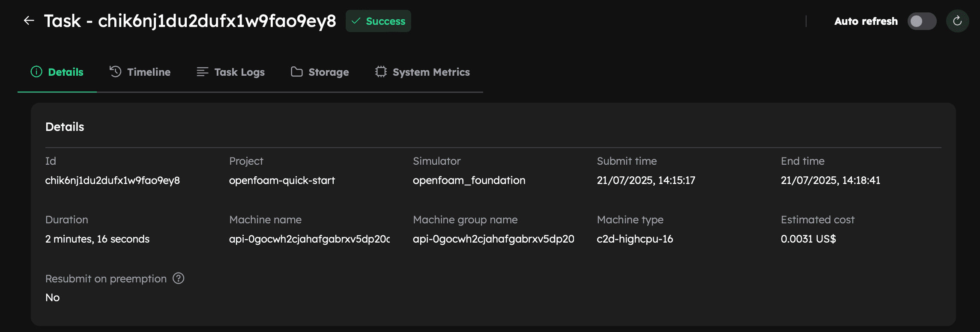Switch to the Storage tab
The width and height of the screenshot is (980, 332).
pos(320,72)
